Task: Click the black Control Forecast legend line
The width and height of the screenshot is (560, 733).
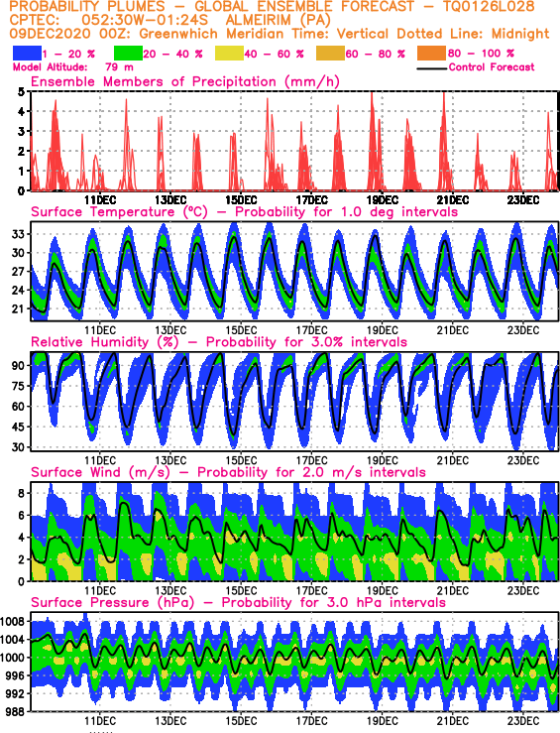Action: (431, 68)
